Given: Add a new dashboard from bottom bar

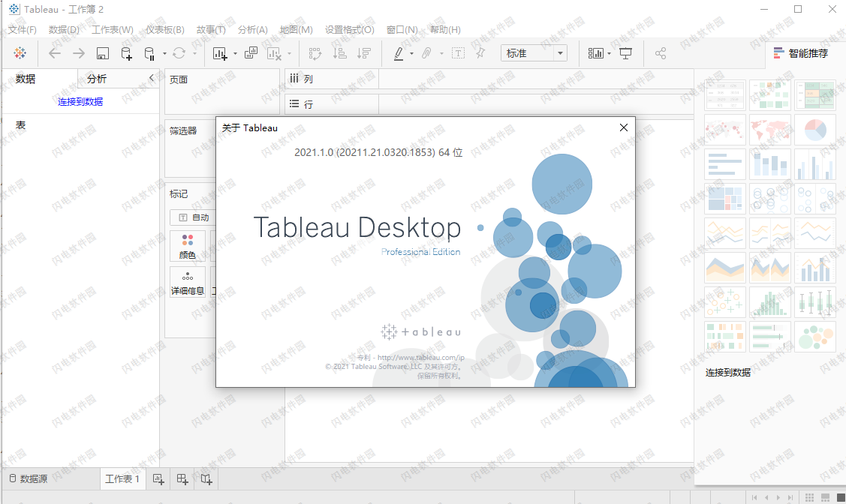Looking at the screenshot, I should coord(182,478).
